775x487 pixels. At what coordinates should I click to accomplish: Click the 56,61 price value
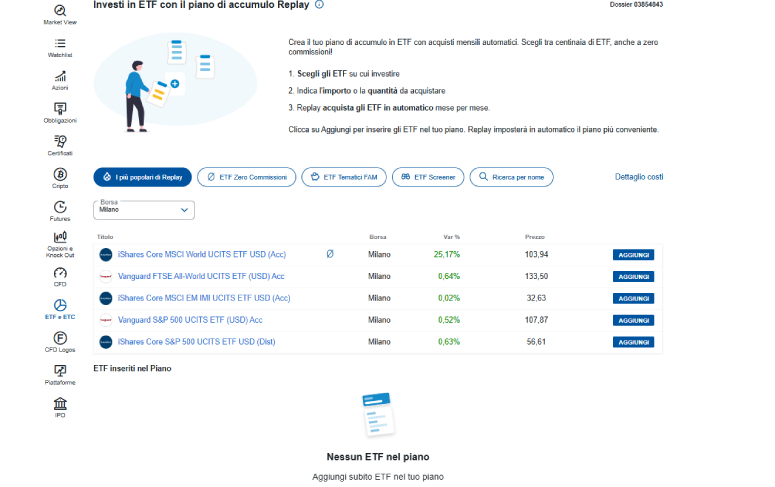tap(536, 342)
